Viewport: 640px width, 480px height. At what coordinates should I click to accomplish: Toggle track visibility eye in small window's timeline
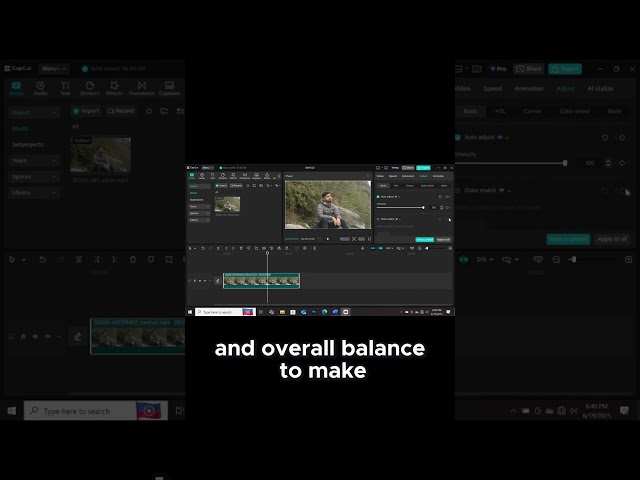coord(200,281)
